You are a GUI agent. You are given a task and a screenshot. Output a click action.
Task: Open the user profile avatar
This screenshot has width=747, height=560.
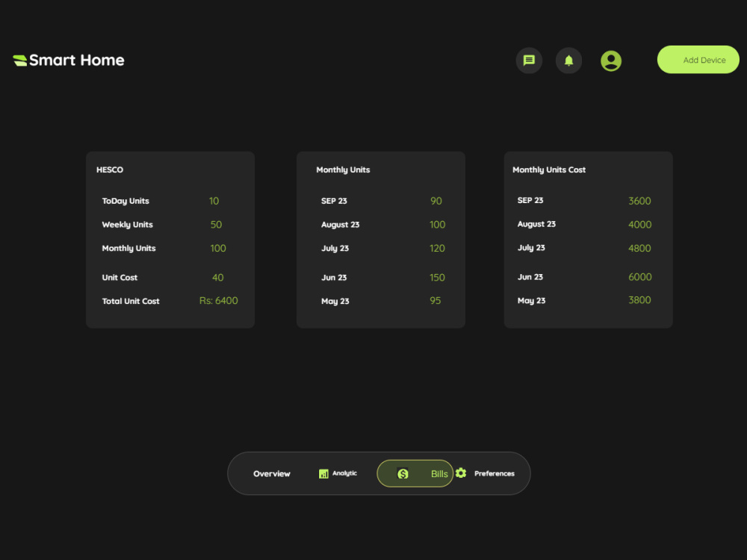pos(611,61)
